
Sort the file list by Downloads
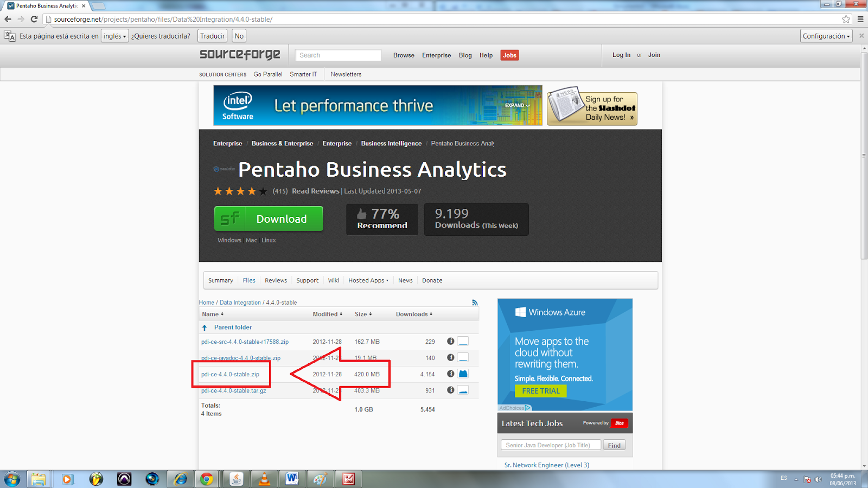click(413, 314)
